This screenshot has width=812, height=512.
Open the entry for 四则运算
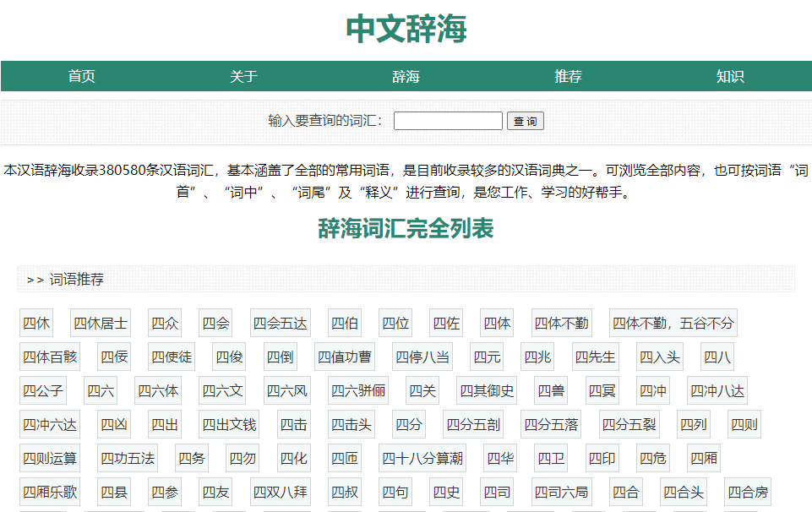pos(49,458)
